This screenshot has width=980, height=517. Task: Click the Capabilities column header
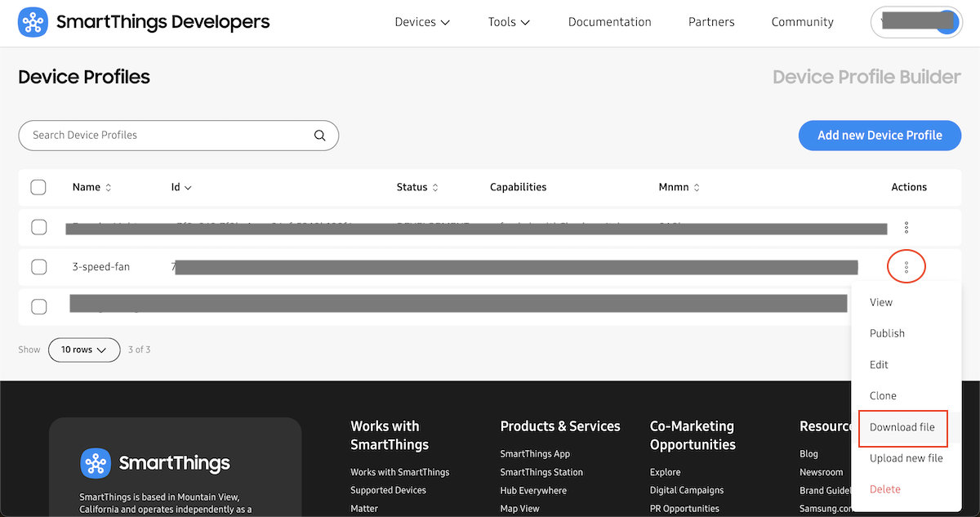click(x=518, y=187)
